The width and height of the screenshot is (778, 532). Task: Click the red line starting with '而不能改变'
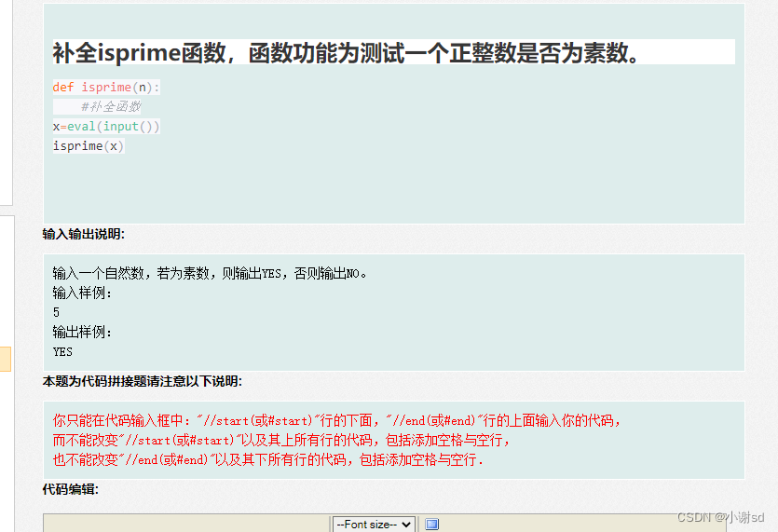tap(281, 440)
